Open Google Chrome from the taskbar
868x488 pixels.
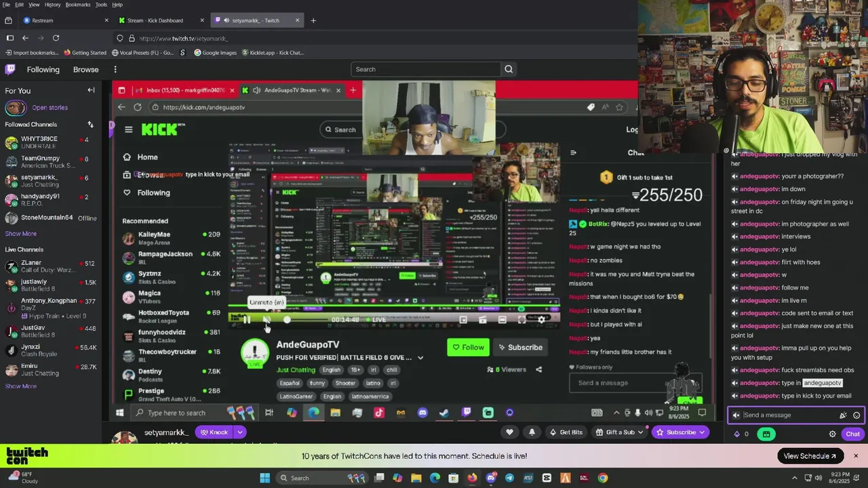pyautogui.click(x=602, y=478)
